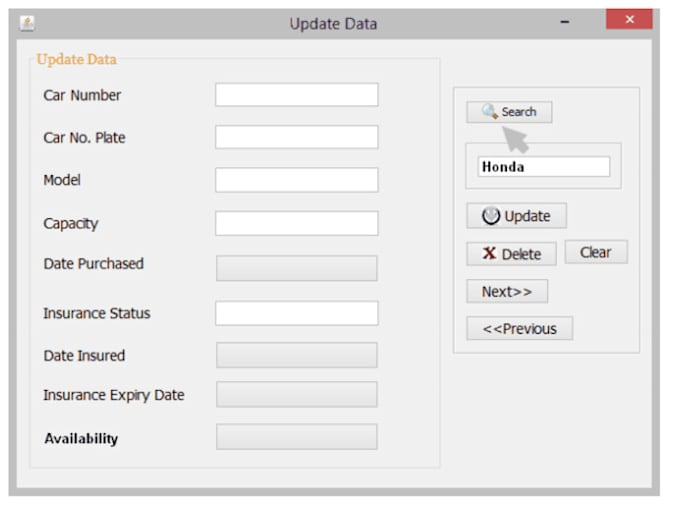Image resolution: width=680 pixels, height=513 pixels.
Task: Click the 'Update Data' window title text
Action: click(x=333, y=24)
